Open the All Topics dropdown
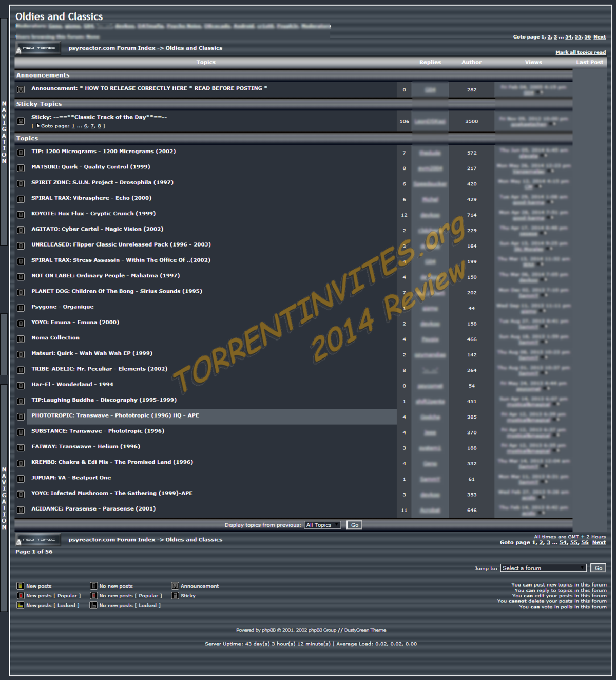The image size is (616, 680). coord(322,525)
